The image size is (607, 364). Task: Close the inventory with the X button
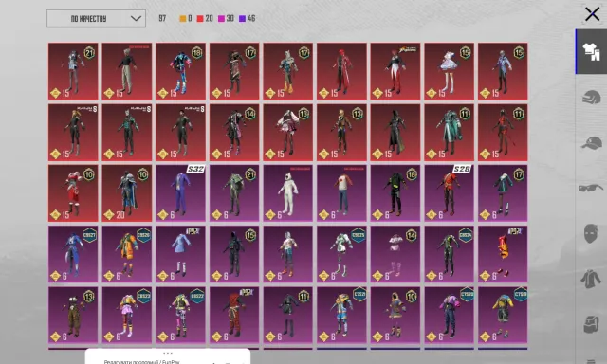pos(592,14)
